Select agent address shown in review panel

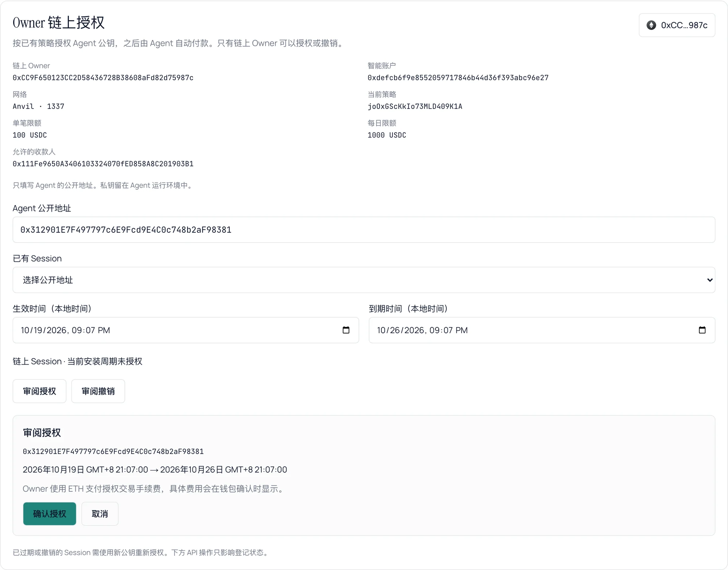[x=113, y=451]
